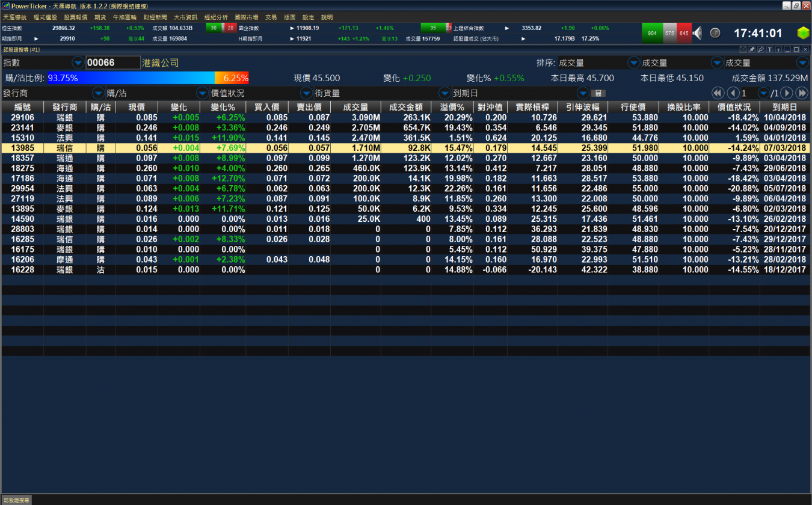Viewport: 812px width, 505px height.
Task: Open the calculator icon next to 到期日 filter
Action: click(x=598, y=93)
